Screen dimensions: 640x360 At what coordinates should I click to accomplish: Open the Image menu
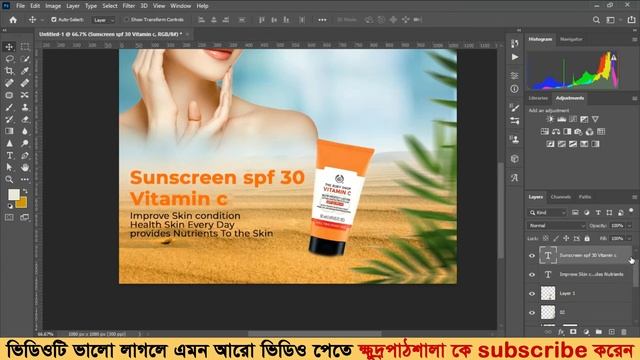click(x=53, y=6)
